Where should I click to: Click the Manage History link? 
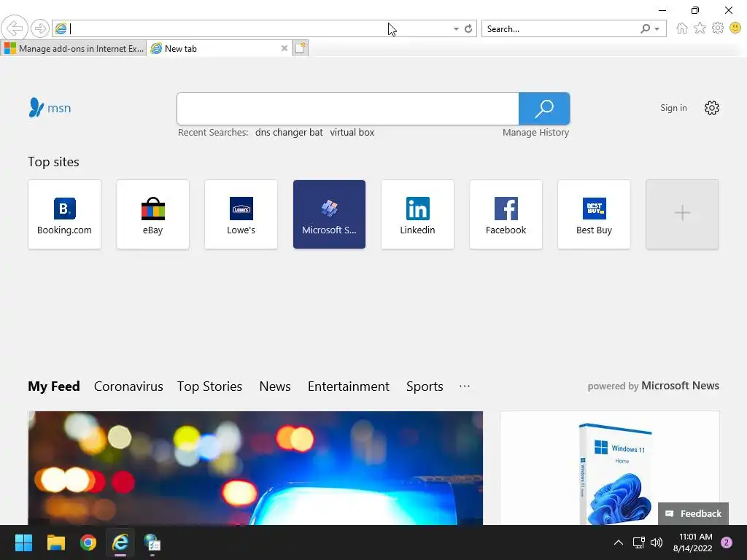tap(536, 133)
